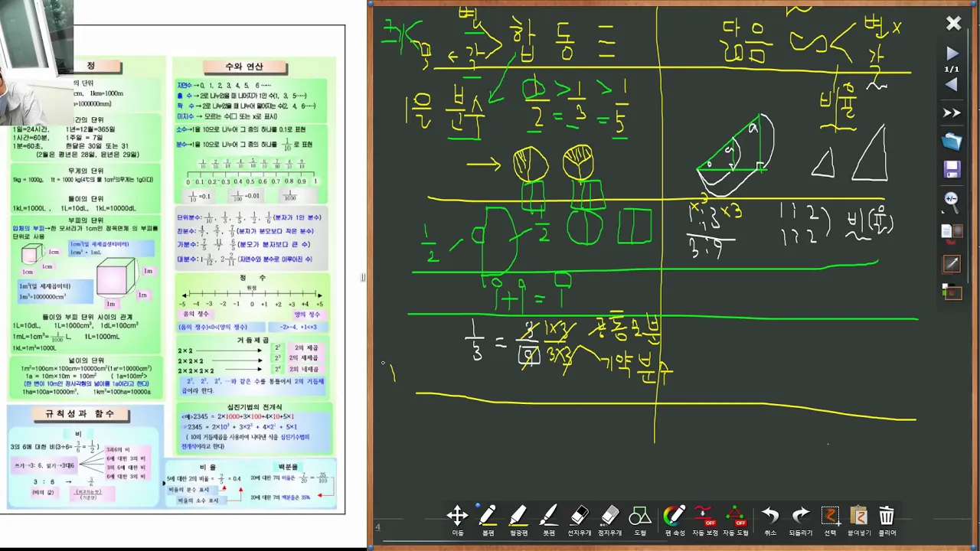Save board with the floppy disk icon
This screenshot has height=551, width=980.
[952, 169]
